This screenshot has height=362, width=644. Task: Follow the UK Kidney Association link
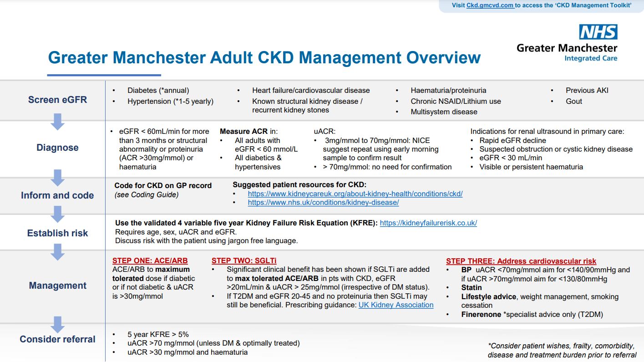coord(396,305)
